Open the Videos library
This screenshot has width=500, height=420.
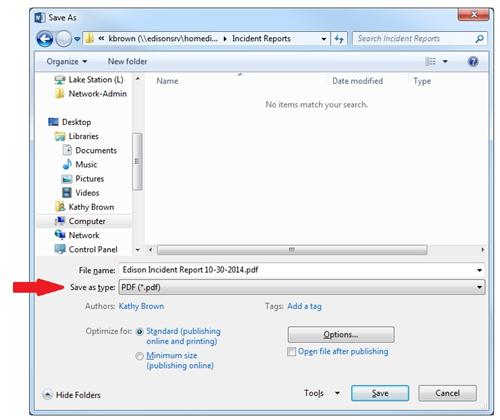80,193
